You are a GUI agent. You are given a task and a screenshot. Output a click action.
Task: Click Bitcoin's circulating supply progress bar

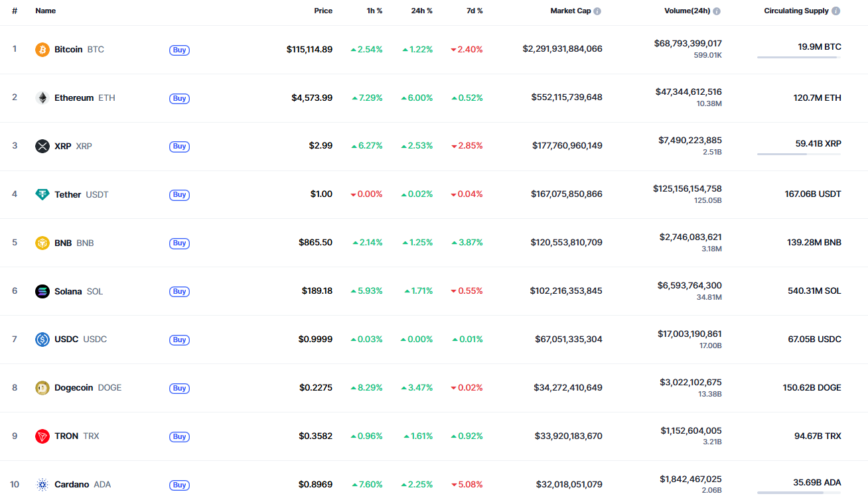(x=799, y=58)
